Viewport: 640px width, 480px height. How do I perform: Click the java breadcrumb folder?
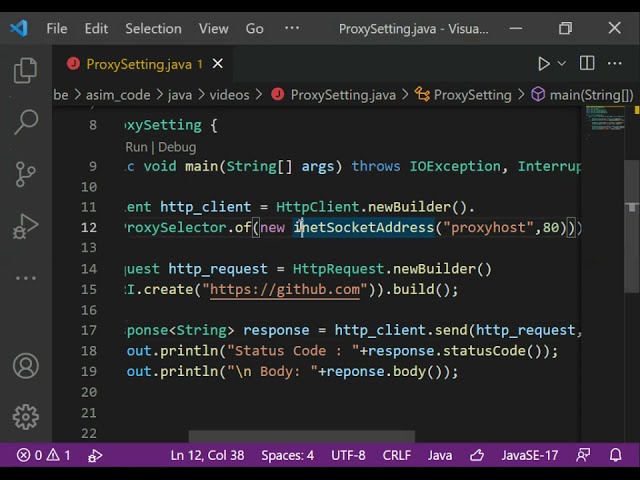click(x=180, y=95)
